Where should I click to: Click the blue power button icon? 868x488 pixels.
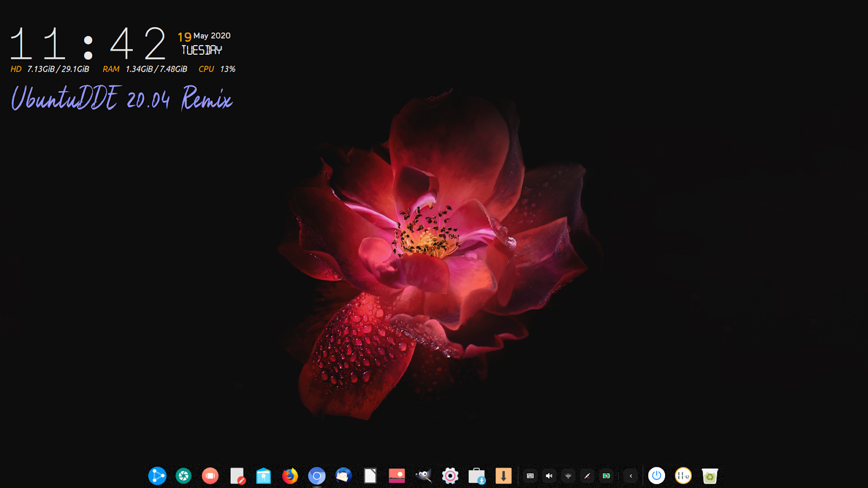(x=656, y=476)
